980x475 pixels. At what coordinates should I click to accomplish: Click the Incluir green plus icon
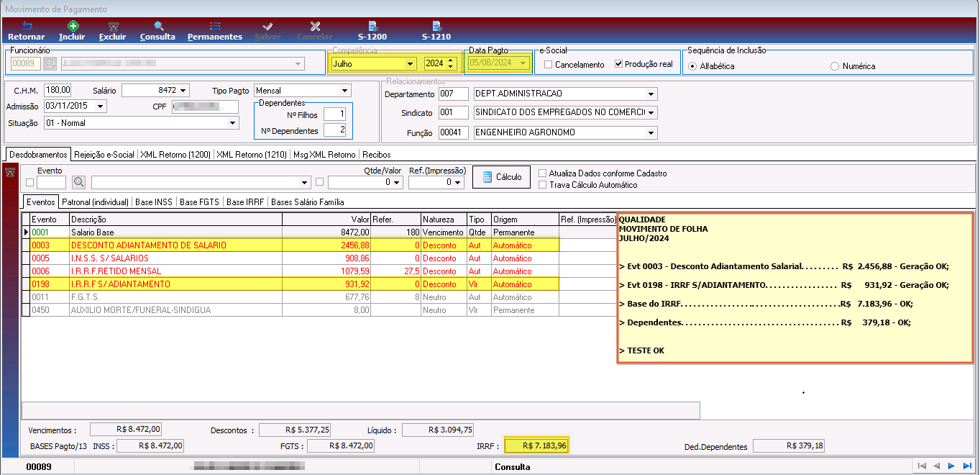click(72, 26)
